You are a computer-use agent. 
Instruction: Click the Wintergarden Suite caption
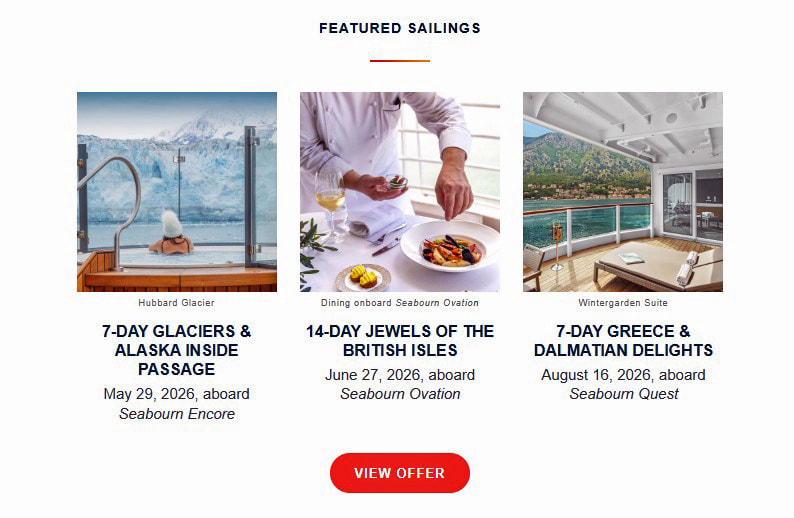[623, 302]
